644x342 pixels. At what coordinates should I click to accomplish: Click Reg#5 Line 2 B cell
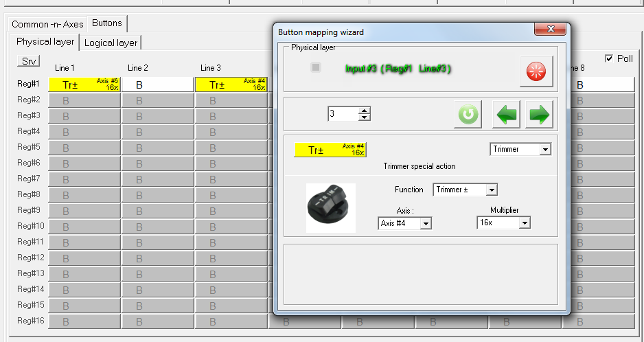[x=158, y=148]
